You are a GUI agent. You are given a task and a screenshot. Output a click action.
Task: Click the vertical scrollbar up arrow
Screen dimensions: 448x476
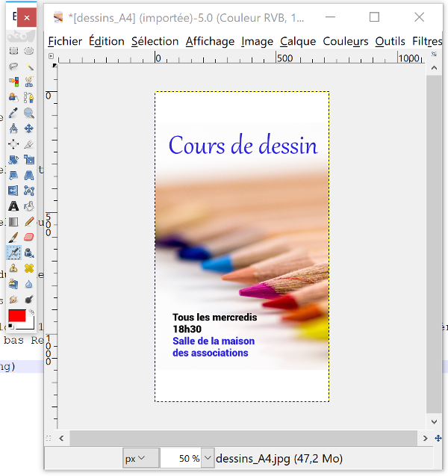(x=434, y=68)
